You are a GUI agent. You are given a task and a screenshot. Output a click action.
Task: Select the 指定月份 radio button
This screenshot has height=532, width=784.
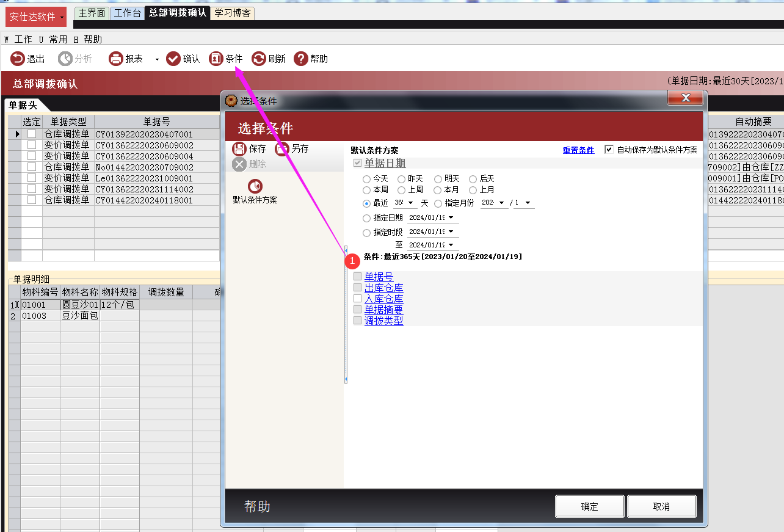438,203
